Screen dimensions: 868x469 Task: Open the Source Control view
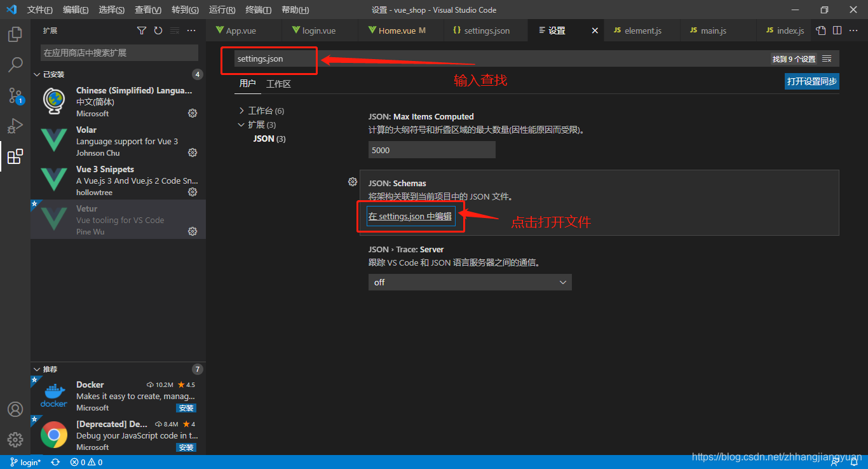(15, 95)
